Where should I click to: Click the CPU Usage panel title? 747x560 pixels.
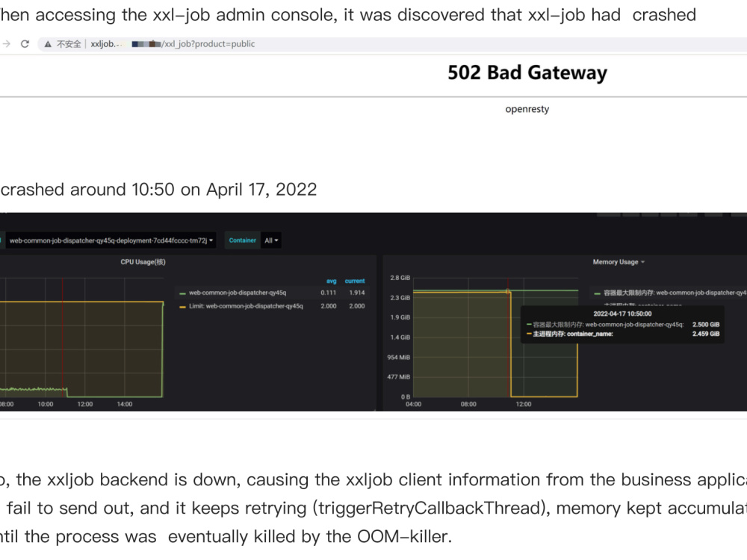(x=143, y=262)
